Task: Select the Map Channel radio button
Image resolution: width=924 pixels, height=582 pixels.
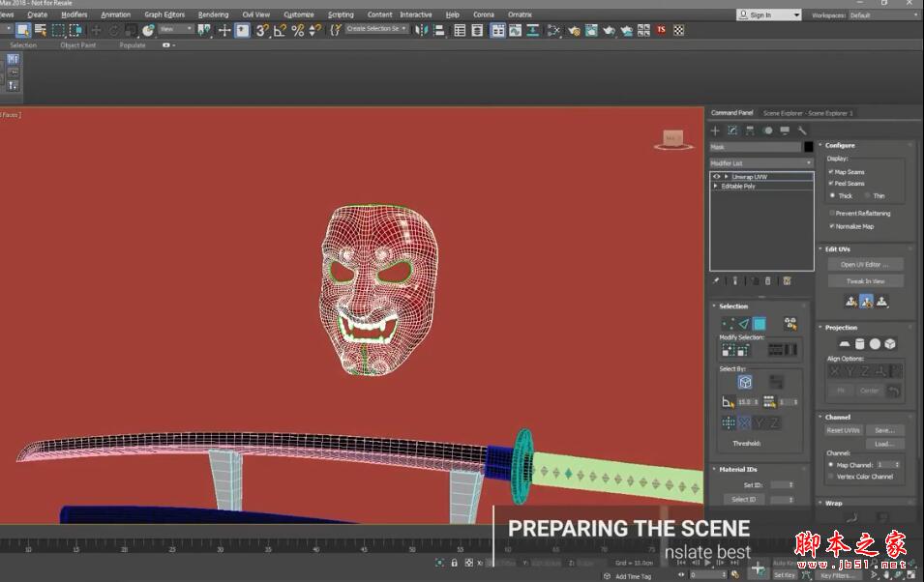Action: click(x=831, y=465)
